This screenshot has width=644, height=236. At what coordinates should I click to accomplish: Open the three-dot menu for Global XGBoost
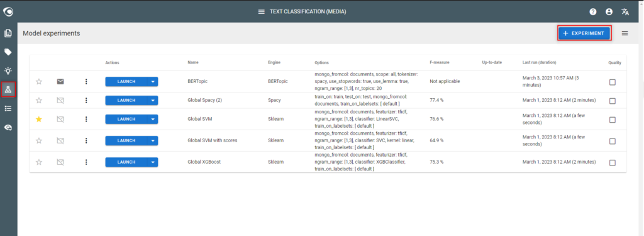pos(86,162)
